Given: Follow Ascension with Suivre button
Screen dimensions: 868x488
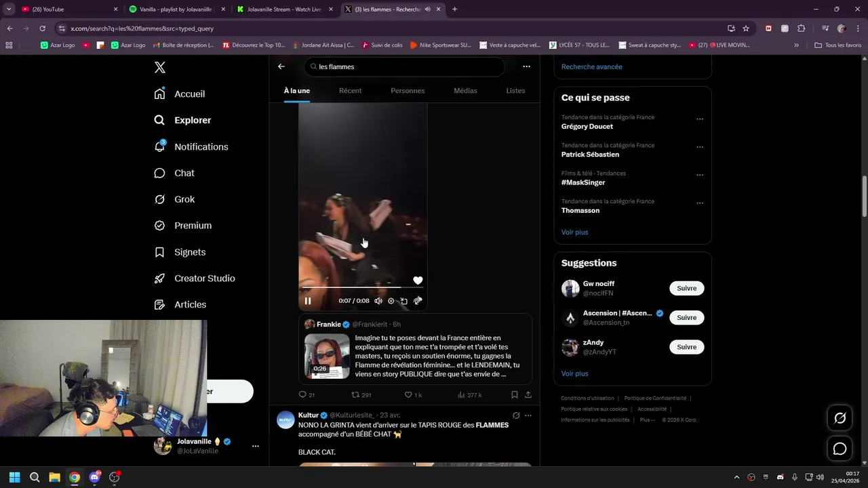Looking at the screenshot, I should [686, 317].
